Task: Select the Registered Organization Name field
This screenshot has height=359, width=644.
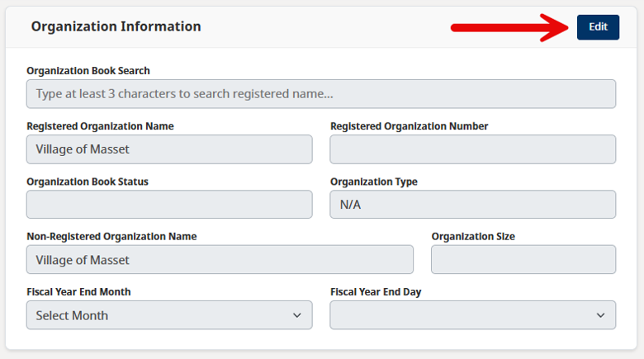Action: (x=169, y=149)
